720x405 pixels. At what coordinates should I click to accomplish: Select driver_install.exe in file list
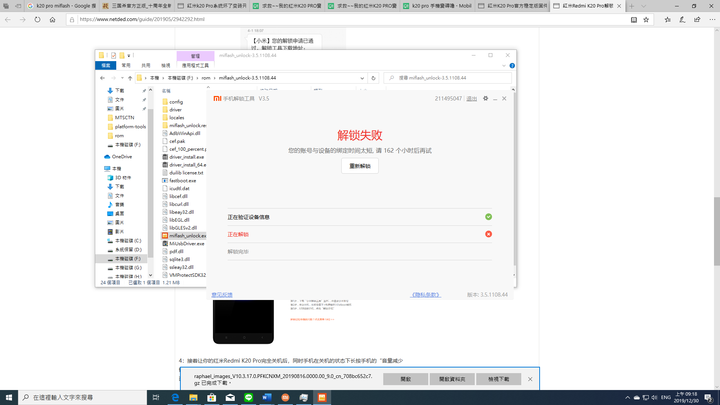[x=183, y=157]
